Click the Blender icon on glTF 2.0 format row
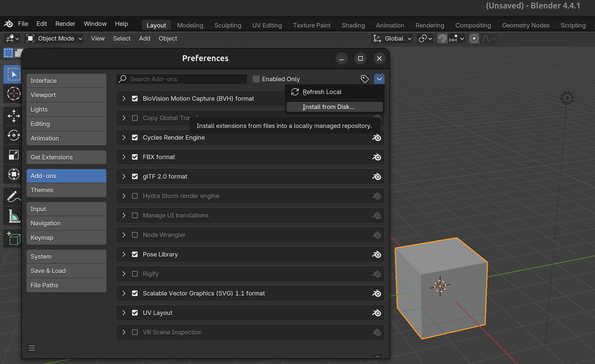The height and width of the screenshot is (364, 595). click(x=376, y=176)
